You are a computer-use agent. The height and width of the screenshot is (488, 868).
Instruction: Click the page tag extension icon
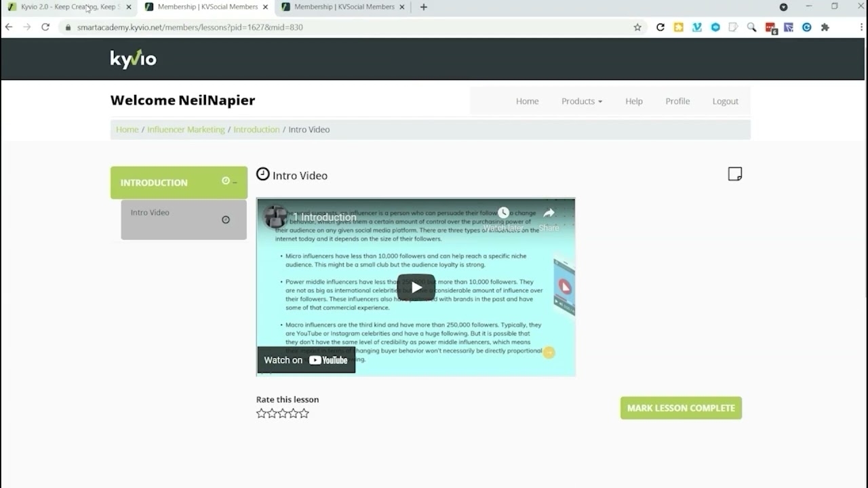733,27
